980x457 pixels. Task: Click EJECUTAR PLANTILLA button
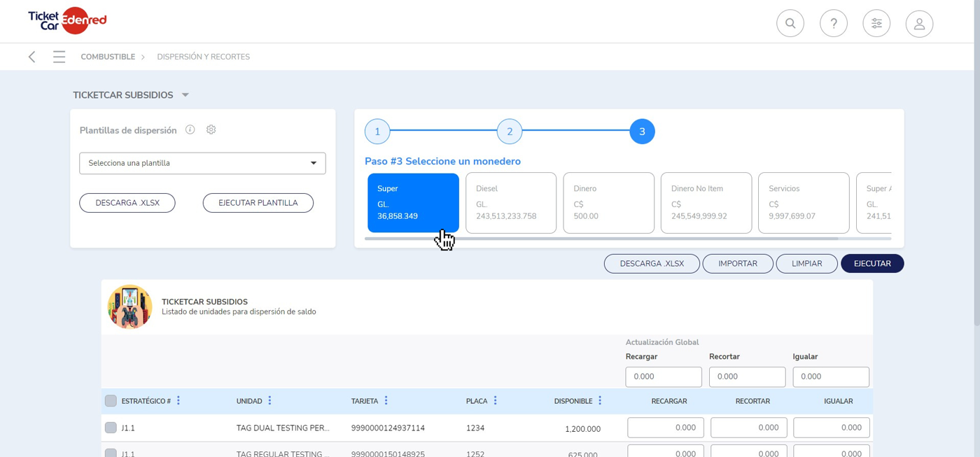tap(258, 203)
